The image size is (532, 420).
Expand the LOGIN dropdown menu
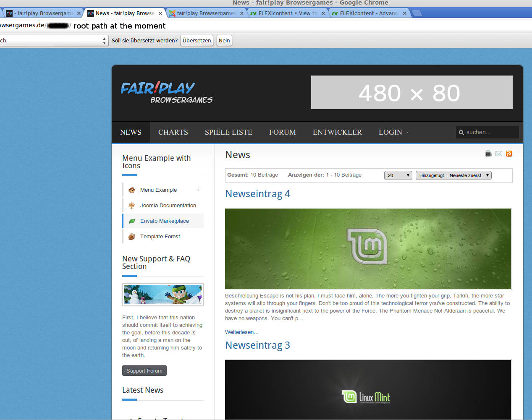(x=393, y=132)
